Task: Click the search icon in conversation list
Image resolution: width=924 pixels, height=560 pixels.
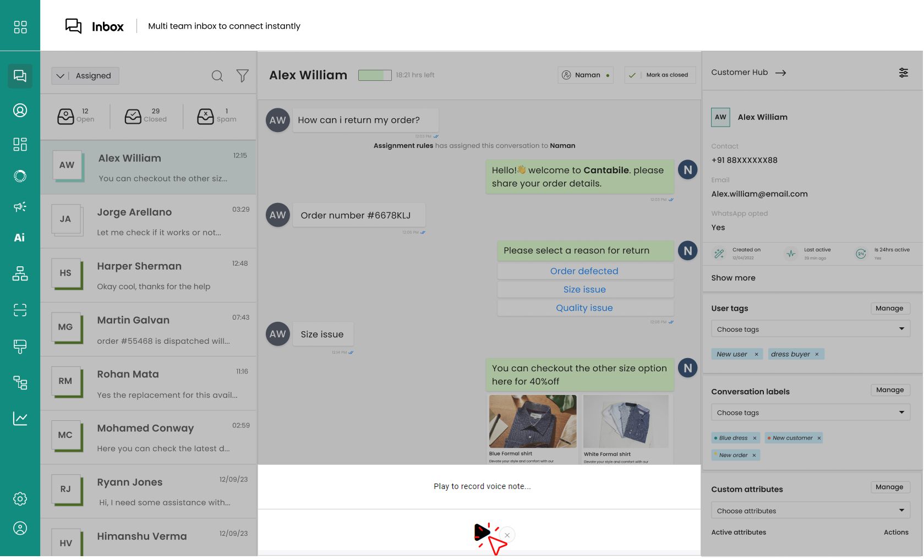Action: click(217, 76)
